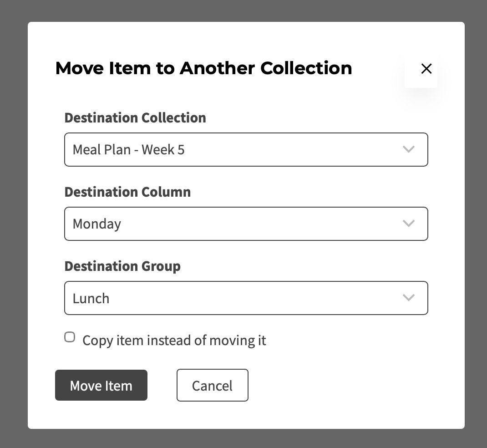Select the 'Meal Plan - Week 5' value text
The height and width of the screenshot is (448, 487).
129,150
